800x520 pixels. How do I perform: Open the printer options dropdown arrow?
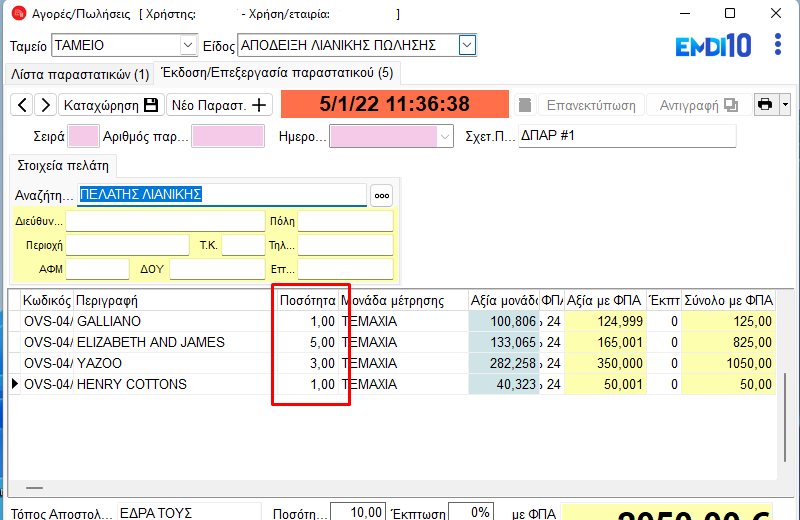pyautogui.click(x=786, y=105)
